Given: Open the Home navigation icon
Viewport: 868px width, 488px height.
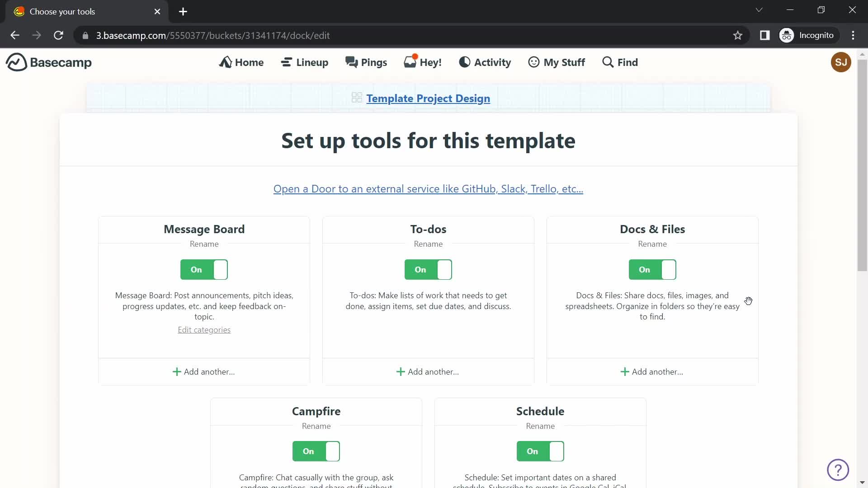Looking at the screenshot, I should 226,62.
